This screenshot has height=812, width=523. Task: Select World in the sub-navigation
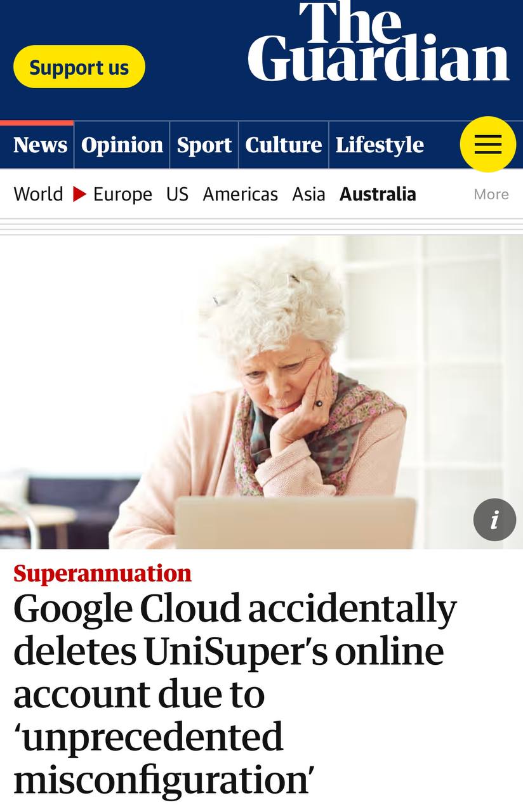[38, 193]
